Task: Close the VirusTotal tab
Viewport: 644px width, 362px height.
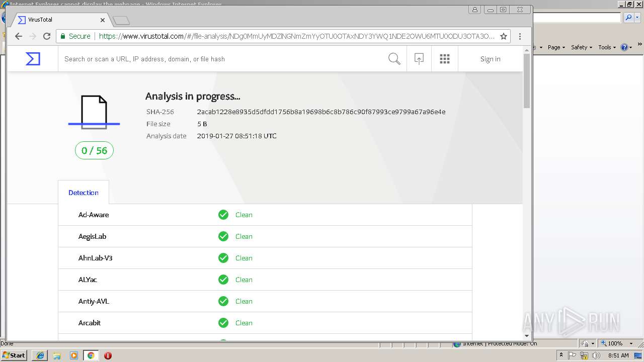Action: (x=103, y=20)
